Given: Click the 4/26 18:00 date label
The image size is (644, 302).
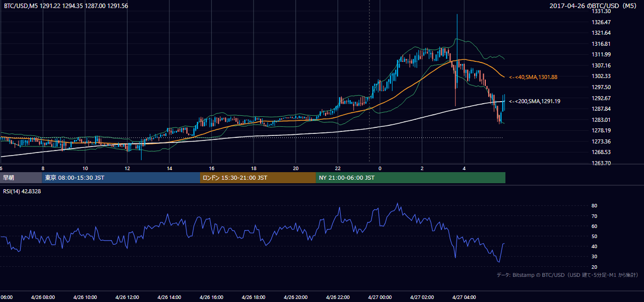Looking at the screenshot, I should tap(253, 297).
